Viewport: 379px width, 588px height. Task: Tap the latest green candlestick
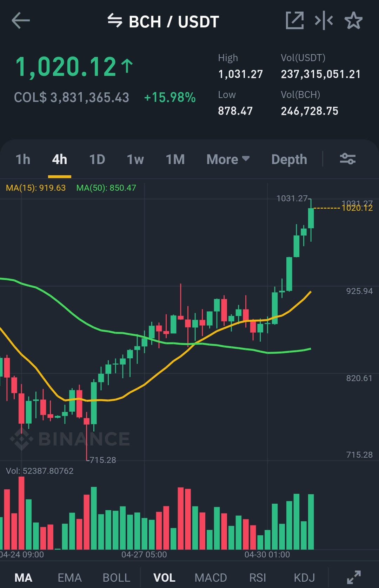[x=311, y=218]
